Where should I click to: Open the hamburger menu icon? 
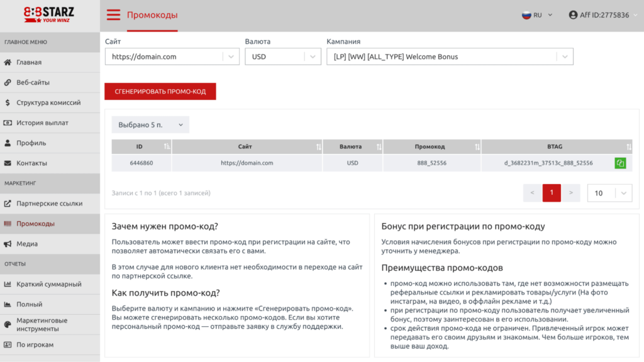(x=113, y=15)
